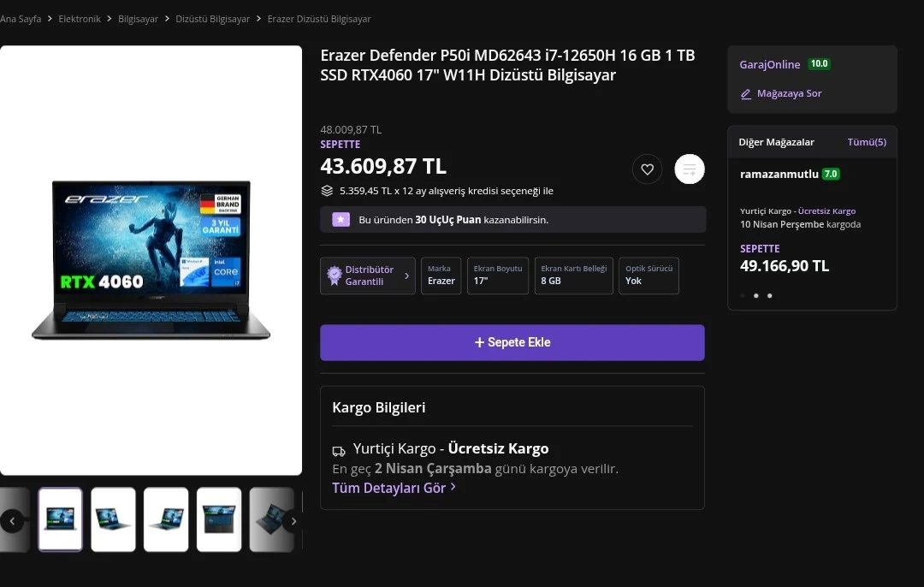The height and width of the screenshot is (587, 924).
Task: Open Elektronik breadcrumb category
Action: pyautogui.click(x=80, y=19)
